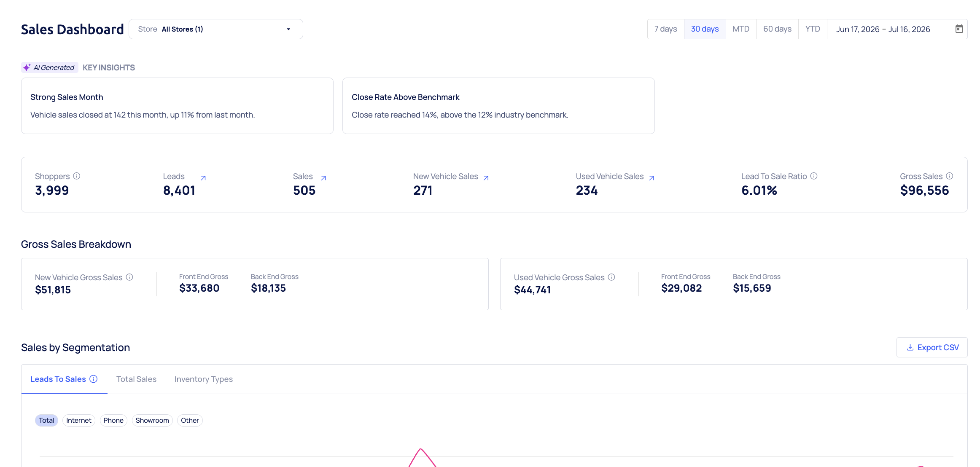Screen dimensions: 980x467
Task: Switch to the Inventory Types tab
Action: tap(204, 379)
